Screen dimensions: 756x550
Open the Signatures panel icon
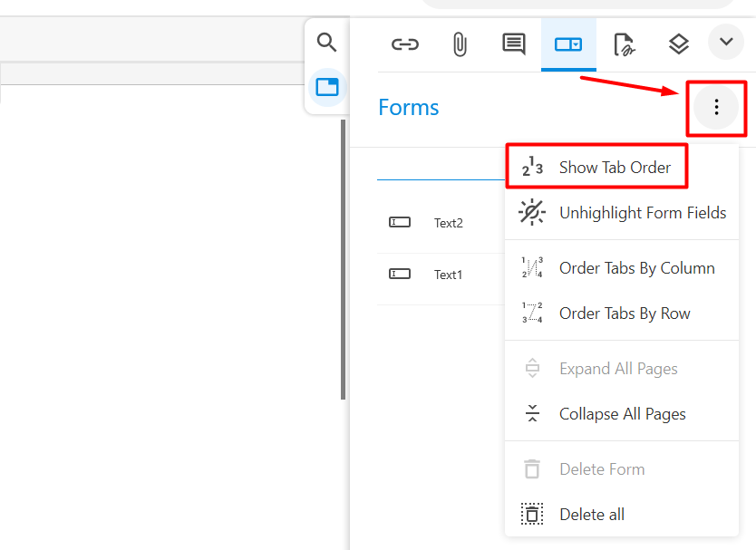(x=624, y=44)
